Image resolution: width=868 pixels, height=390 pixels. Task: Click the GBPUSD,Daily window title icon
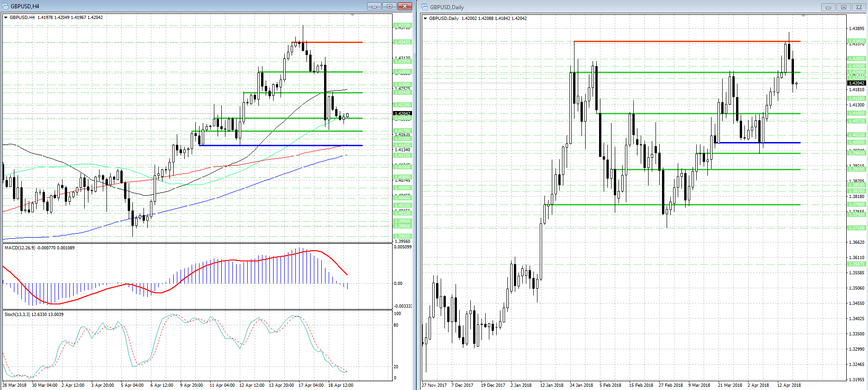coord(425,7)
